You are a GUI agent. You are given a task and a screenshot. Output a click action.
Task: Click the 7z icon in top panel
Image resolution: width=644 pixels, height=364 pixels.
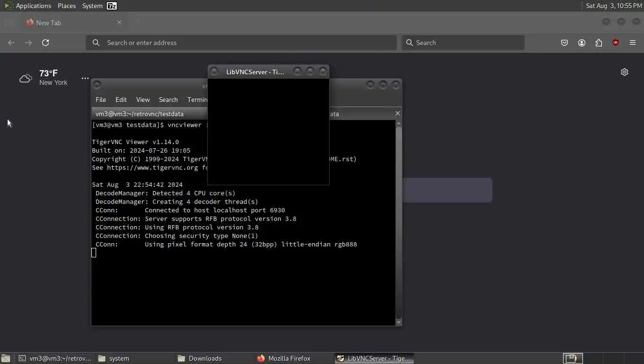click(x=112, y=6)
